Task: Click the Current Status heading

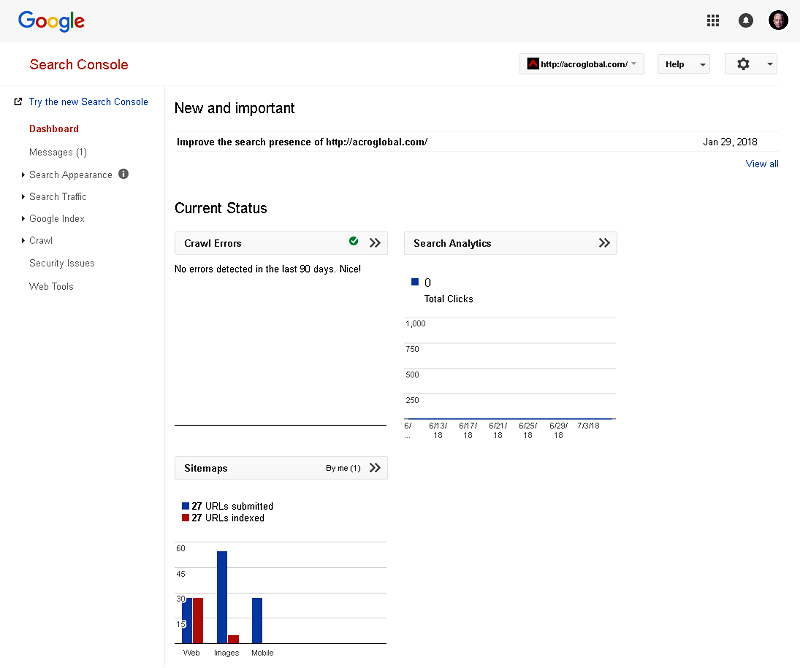Action: (220, 208)
